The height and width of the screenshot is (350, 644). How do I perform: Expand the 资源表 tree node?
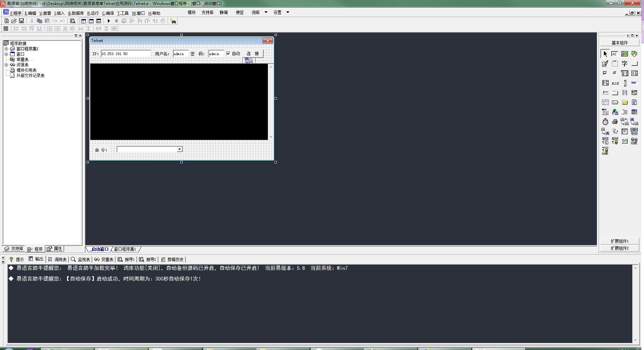6,65
